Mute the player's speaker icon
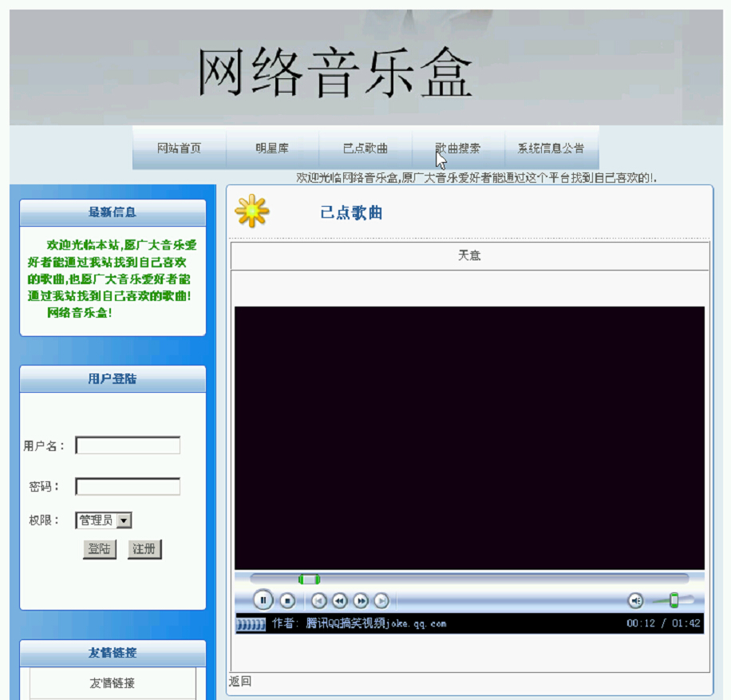 635,601
